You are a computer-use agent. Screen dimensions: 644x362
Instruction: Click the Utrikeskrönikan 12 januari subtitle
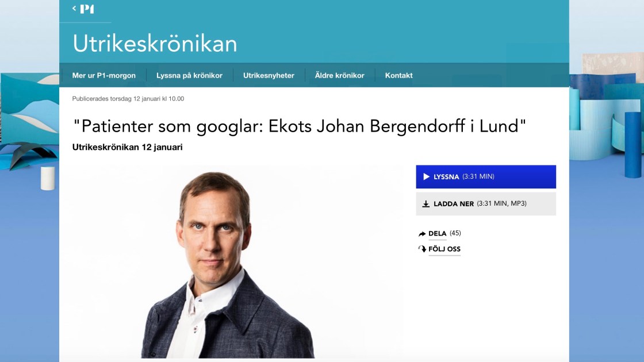point(128,147)
